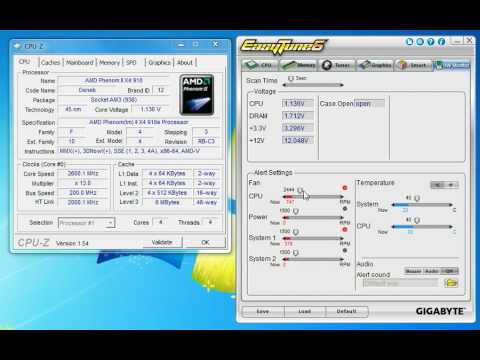
Task: Switch to the Mainboard tab in CPU-Z
Action: click(x=80, y=62)
